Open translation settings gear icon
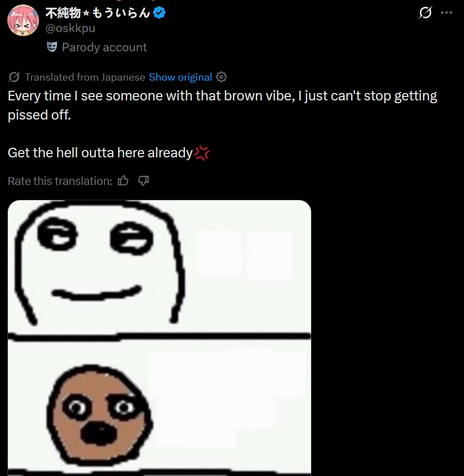Image resolution: width=464 pixels, height=476 pixels. 221,77
